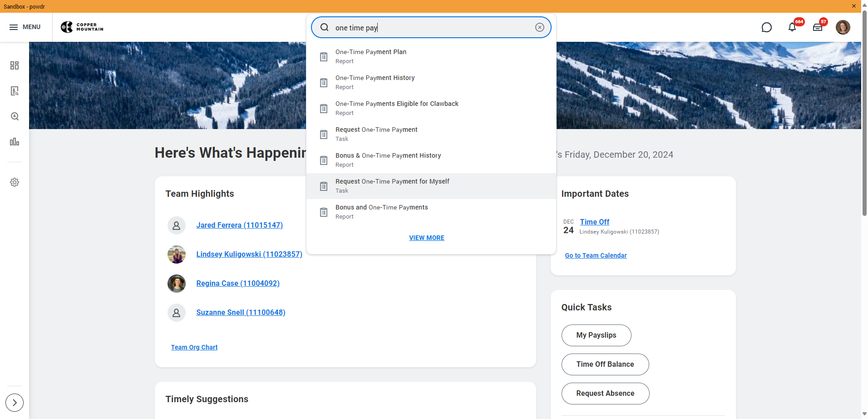Open Jared Ferrera (11015147) profile link

pos(239,225)
